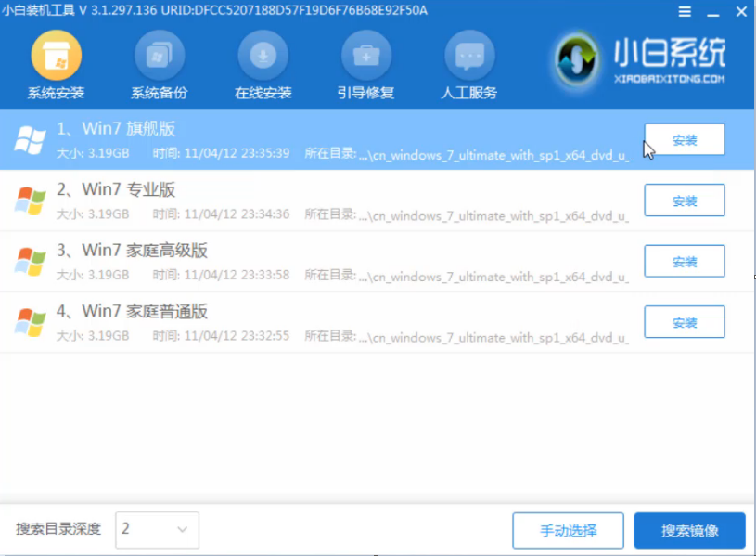Open the 人工服务 (Manual Service) panel
The height and width of the screenshot is (556, 756).
point(468,62)
